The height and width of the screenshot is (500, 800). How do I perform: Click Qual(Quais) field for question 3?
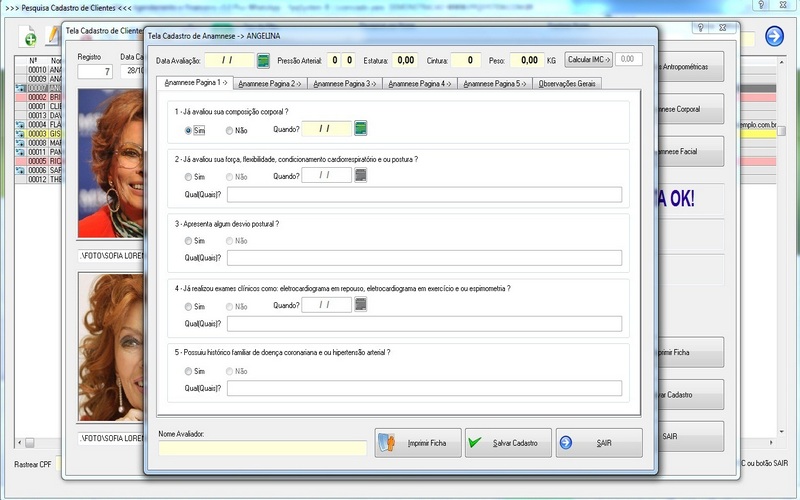(424, 258)
